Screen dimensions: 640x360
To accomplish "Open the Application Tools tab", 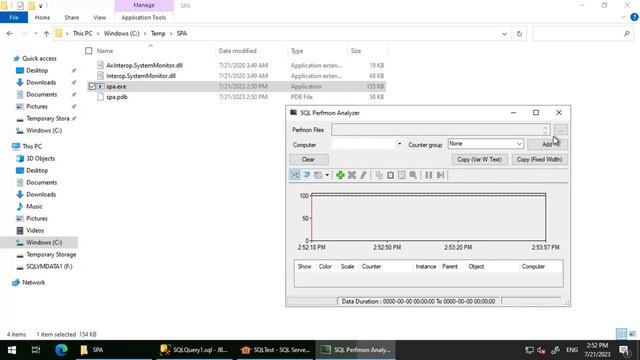I will pyautogui.click(x=144, y=18).
